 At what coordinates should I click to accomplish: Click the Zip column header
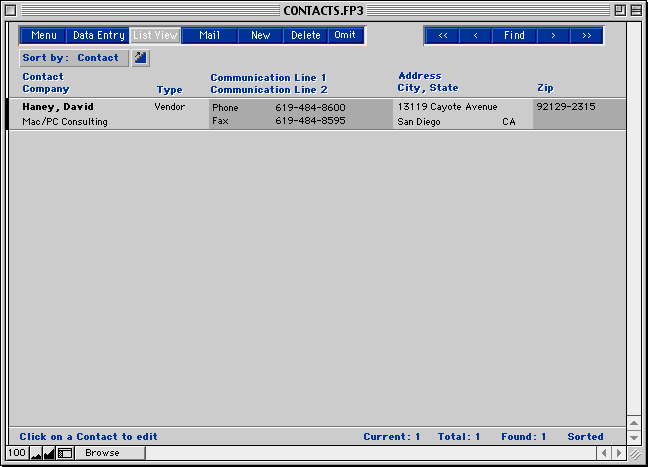tap(545, 88)
